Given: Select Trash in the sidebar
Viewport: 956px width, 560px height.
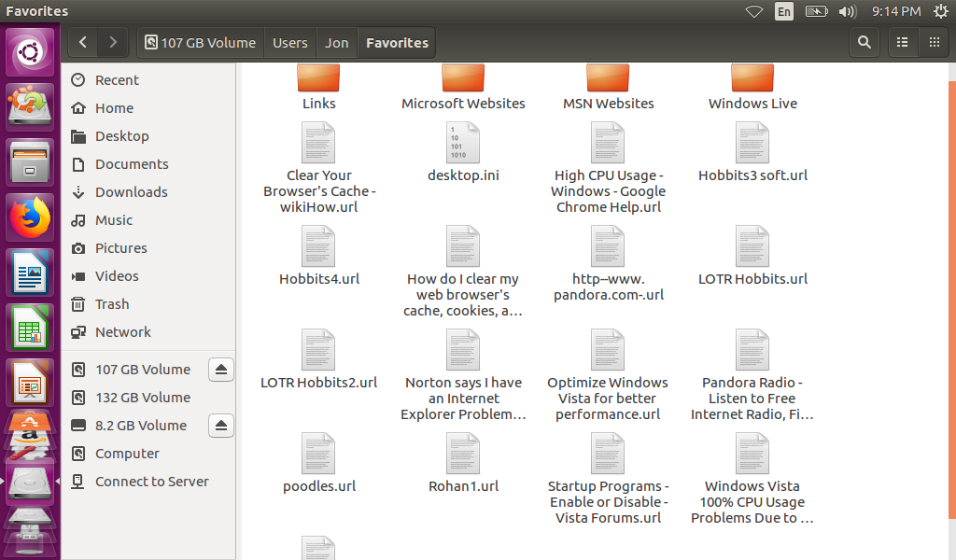Looking at the screenshot, I should [x=112, y=304].
